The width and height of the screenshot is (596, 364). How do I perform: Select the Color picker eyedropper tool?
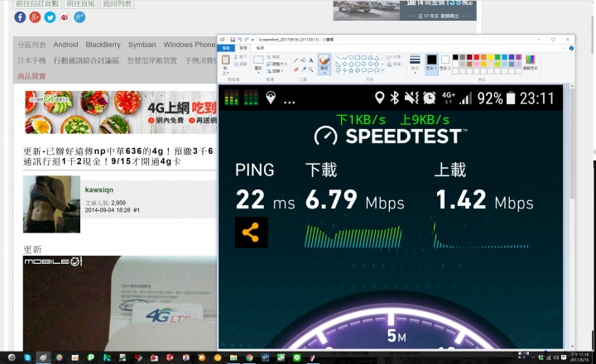pyautogui.click(x=303, y=69)
